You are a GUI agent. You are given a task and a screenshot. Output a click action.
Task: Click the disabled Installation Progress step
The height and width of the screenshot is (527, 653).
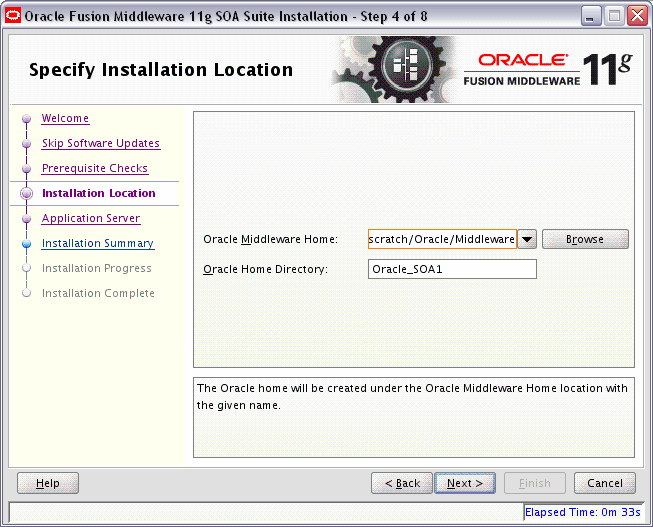97,268
